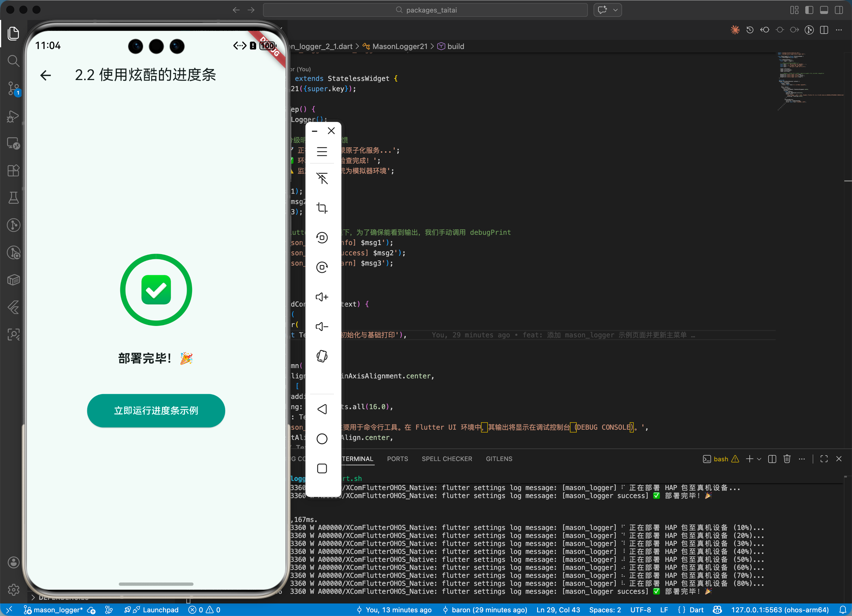The height and width of the screenshot is (616, 852).
Task: Kill the terminal with trash icon
Action: coord(787,459)
